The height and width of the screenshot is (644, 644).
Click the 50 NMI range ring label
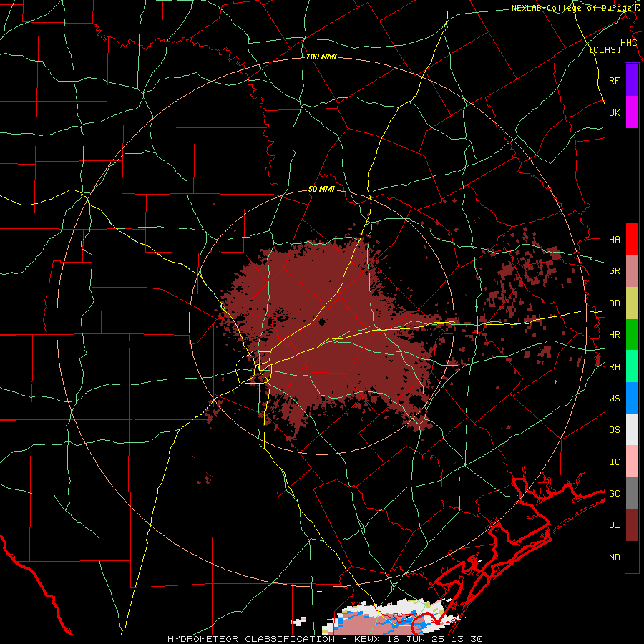[321, 189]
